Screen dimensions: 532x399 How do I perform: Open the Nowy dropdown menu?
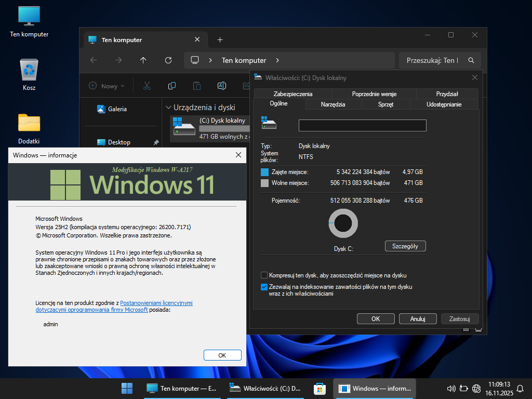pos(107,86)
